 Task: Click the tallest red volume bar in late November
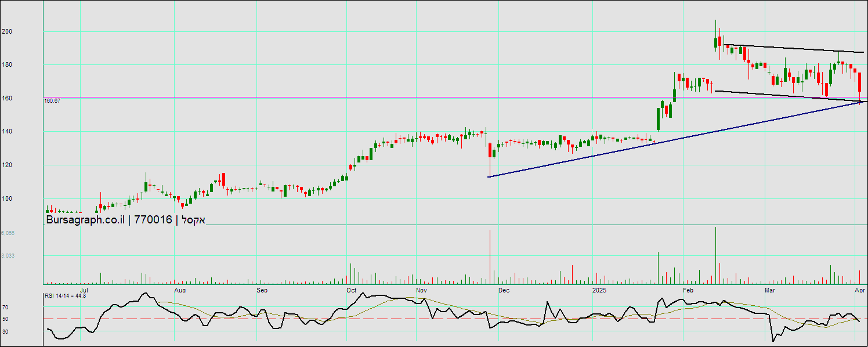tap(490, 255)
